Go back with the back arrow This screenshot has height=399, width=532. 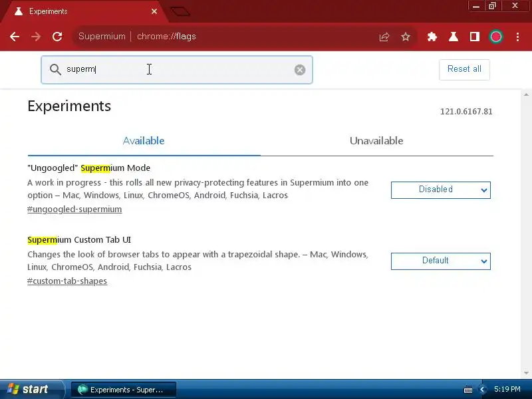15,37
